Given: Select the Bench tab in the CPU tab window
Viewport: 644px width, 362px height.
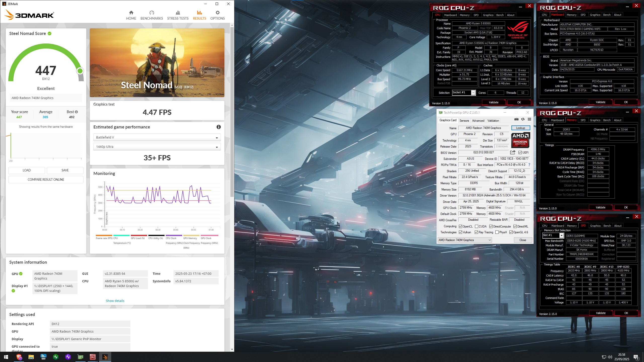Looking at the screenshot, I should (500, 15).
